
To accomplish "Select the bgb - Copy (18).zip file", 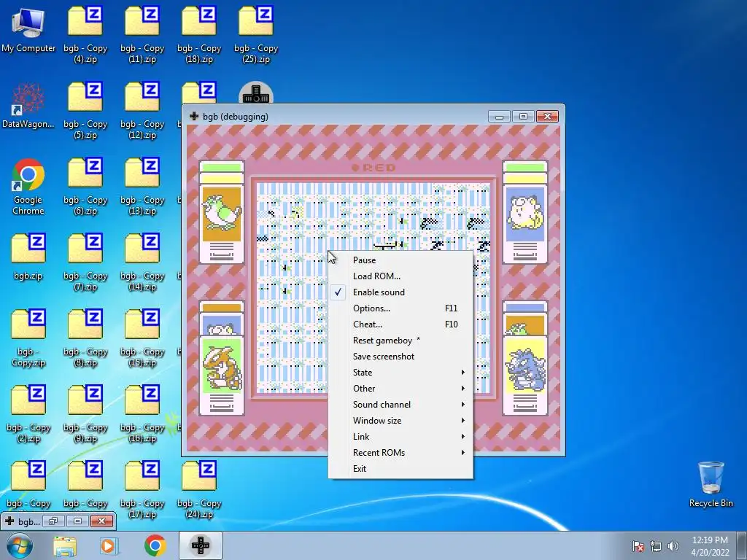I will coord(199,34).
